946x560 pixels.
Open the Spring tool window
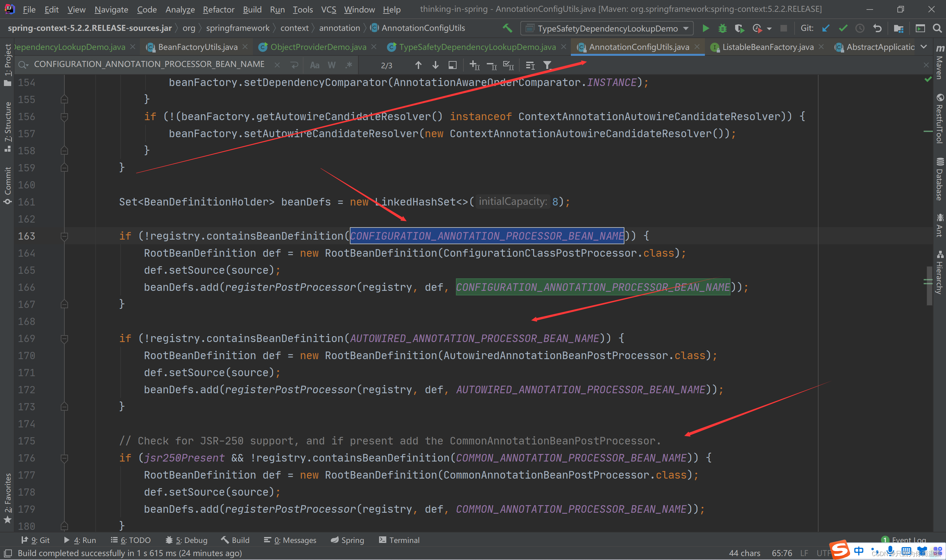pyautogui.click(x=347, y=540)
